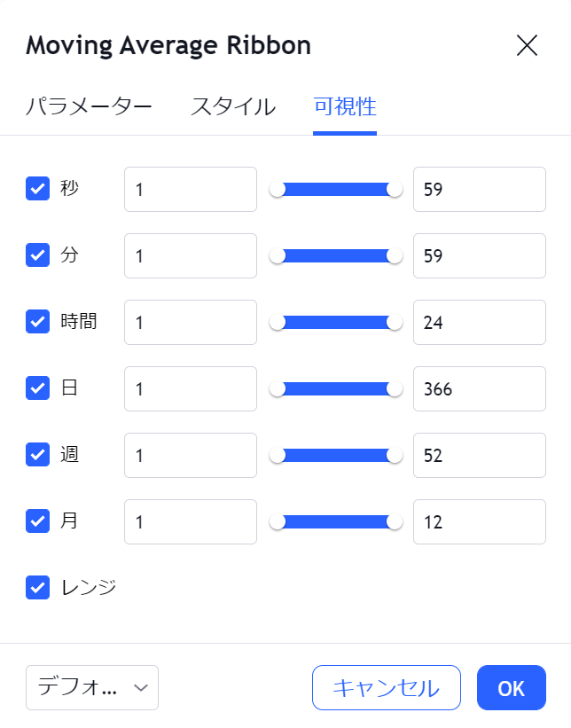Click the left slider handle for 日
571x728 pixels.
pos(278,388)
